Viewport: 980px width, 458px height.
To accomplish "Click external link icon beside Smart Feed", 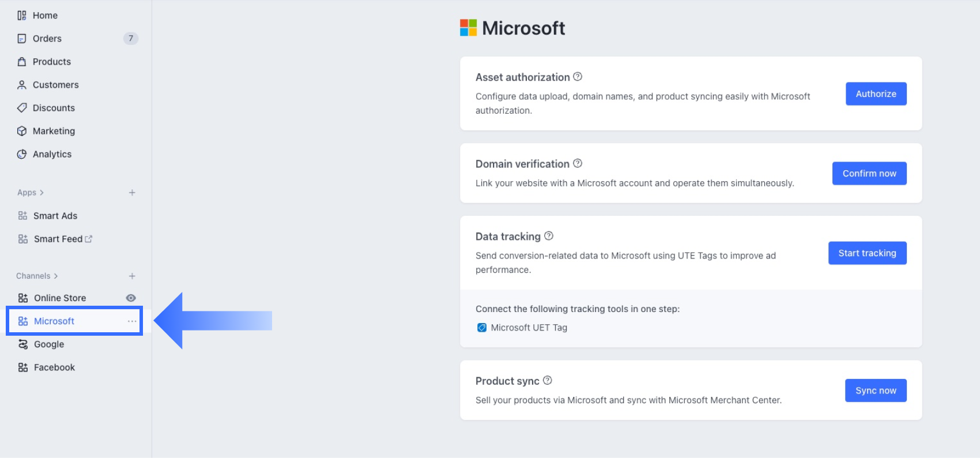I will coord(88,239).
